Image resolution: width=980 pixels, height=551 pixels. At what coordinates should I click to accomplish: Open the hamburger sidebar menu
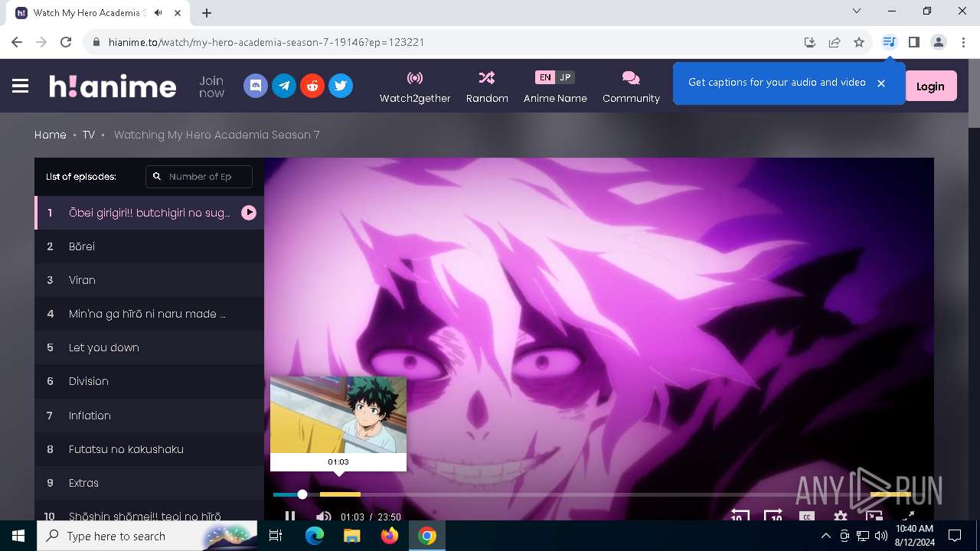[x=21, y=86]
